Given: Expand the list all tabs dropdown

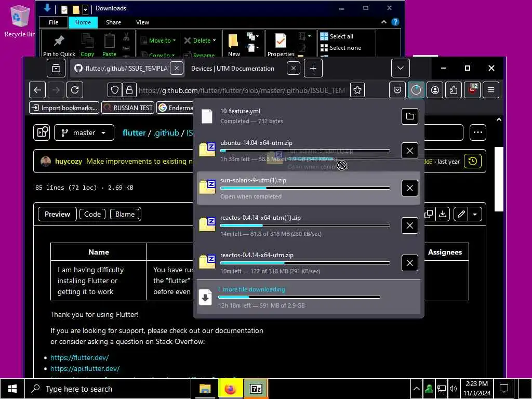Looking at the screenshot, I should tap(401, 68).
